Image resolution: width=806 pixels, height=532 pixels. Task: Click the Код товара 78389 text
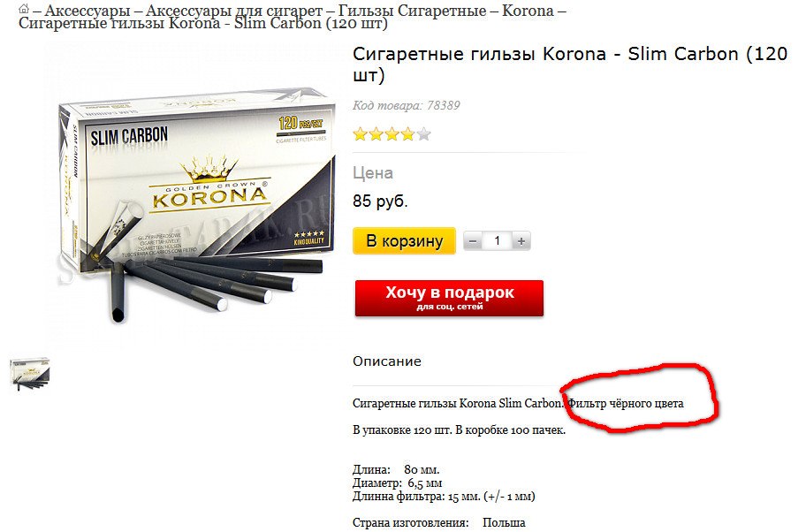pyautogui.click(x=406, y=105)
